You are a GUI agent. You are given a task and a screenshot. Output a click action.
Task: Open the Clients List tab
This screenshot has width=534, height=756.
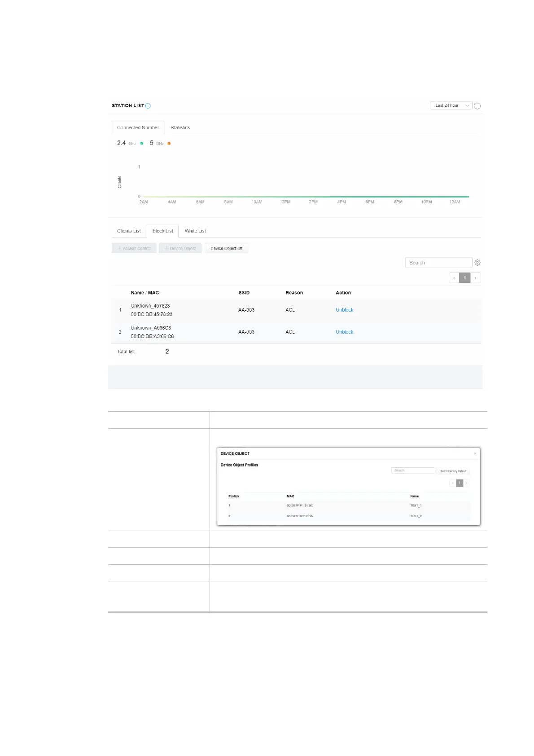point(129,231)
